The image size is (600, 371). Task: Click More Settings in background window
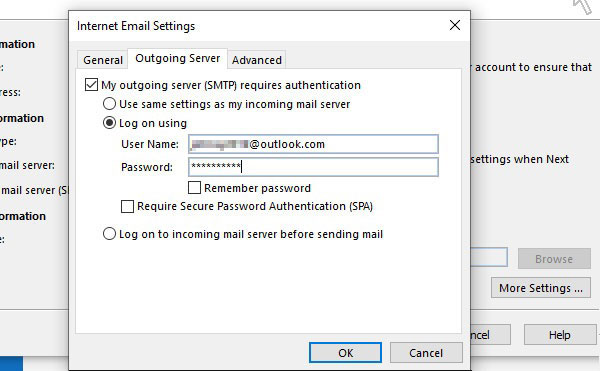coord(541,288)
